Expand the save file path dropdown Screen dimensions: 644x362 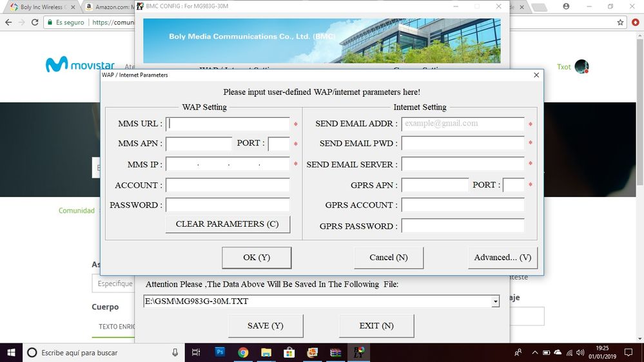pos(495,301)
